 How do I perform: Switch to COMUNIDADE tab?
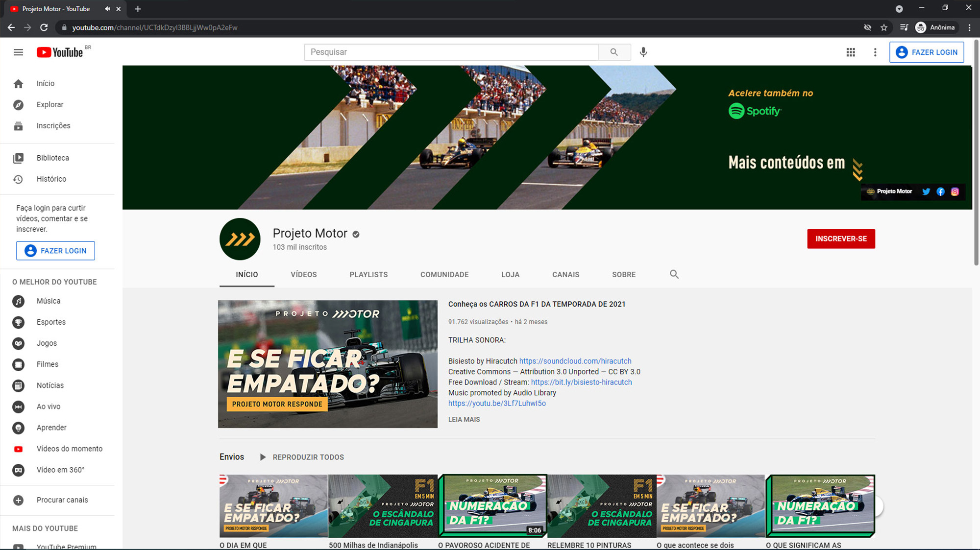444,275
